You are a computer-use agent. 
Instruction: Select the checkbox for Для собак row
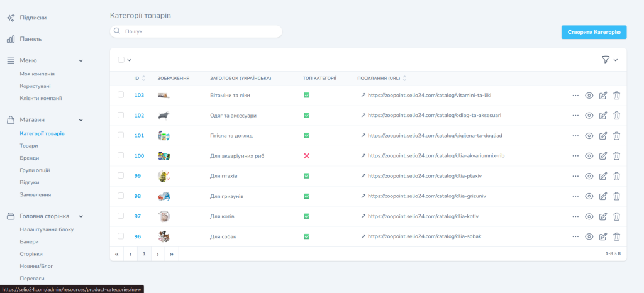[x=121, y=236]
